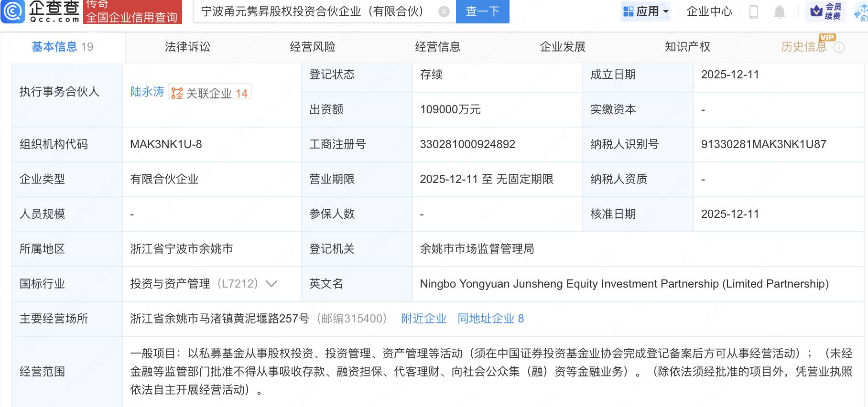The height and width of the screenshot is (407, 868).
Task: Switch to the 经营风险 tab
Action: pyautogui.click(x=313, y=47)
